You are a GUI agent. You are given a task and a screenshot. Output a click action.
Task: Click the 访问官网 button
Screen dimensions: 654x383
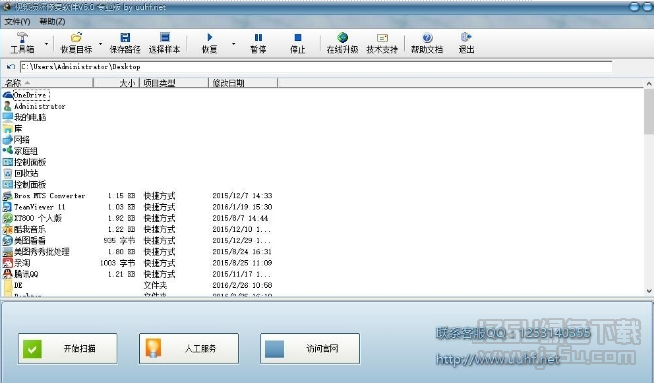click(310, 348)
